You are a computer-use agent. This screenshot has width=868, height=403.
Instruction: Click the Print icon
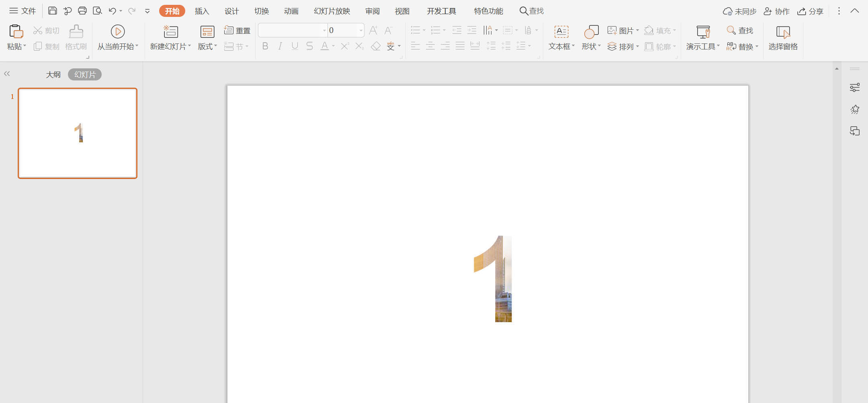click(82, 11)
